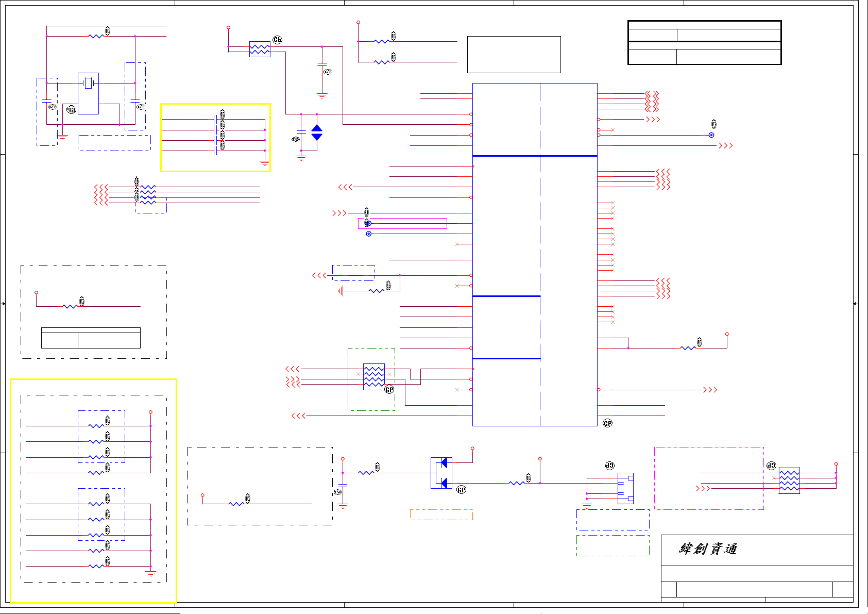The width and height of the screenshot is (868, 614).
Task: Select the resistor feeding the dual-diode package
Action: click(x=366, y=473)
